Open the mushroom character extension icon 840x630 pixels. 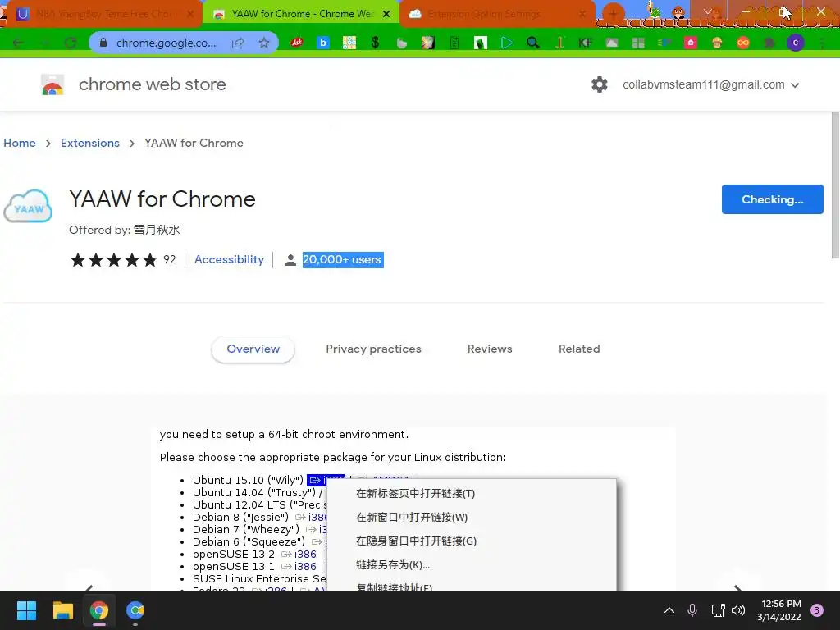point(716,43)
